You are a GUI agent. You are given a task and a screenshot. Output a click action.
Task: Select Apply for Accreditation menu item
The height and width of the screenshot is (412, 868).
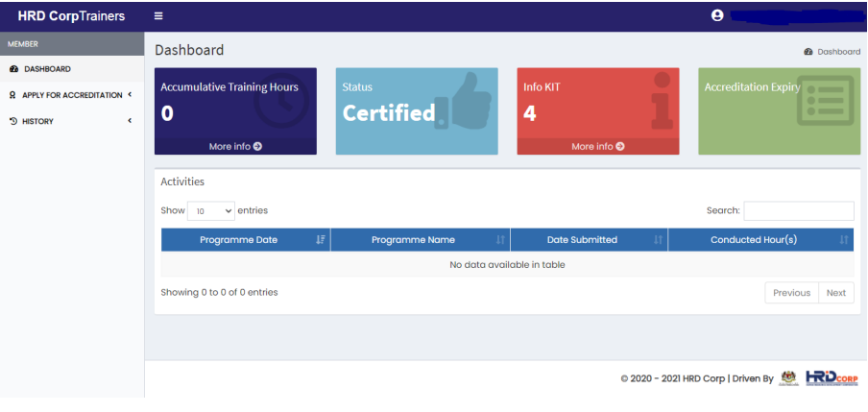72,95
